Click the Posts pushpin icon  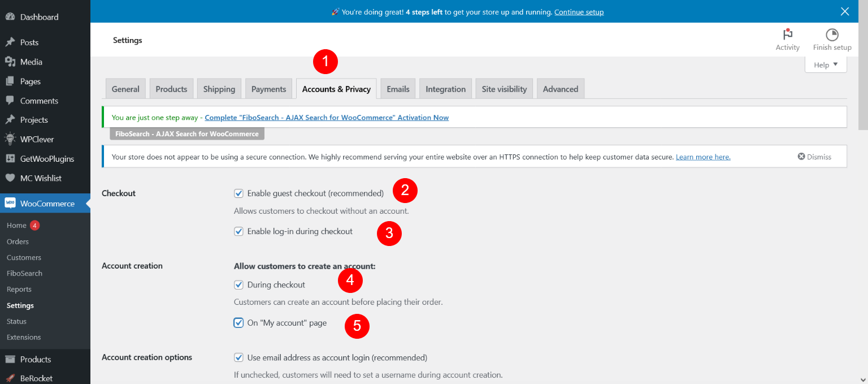click(10, 42)
